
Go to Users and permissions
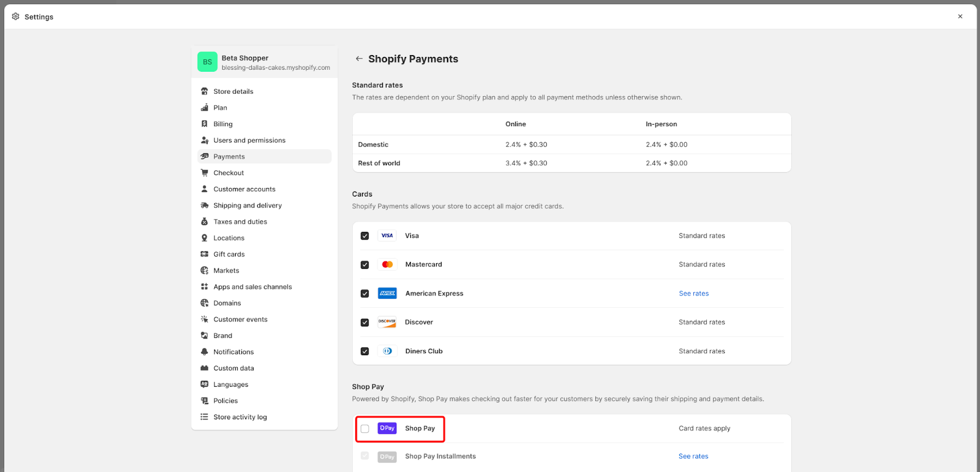[x=249, y=140]
